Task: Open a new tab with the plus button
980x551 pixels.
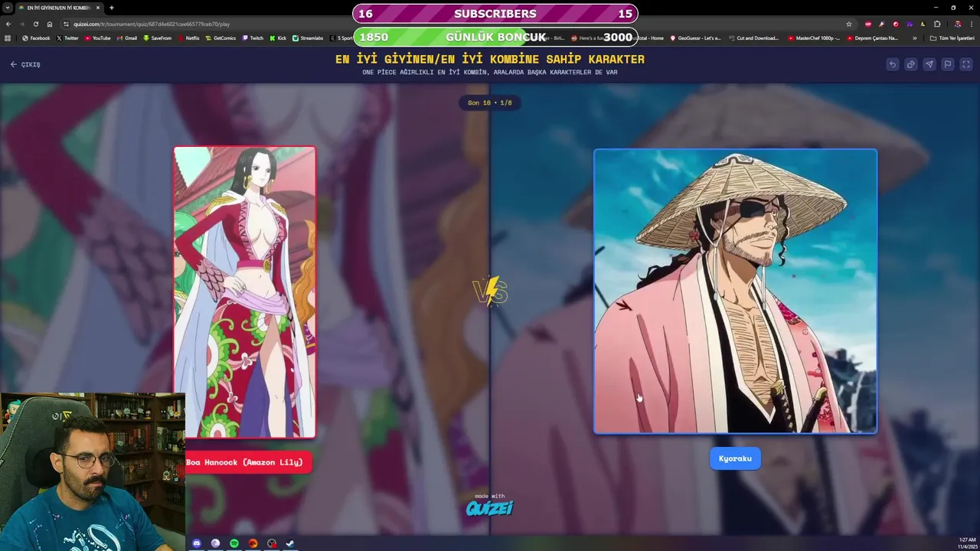Action: click(111, 8)
